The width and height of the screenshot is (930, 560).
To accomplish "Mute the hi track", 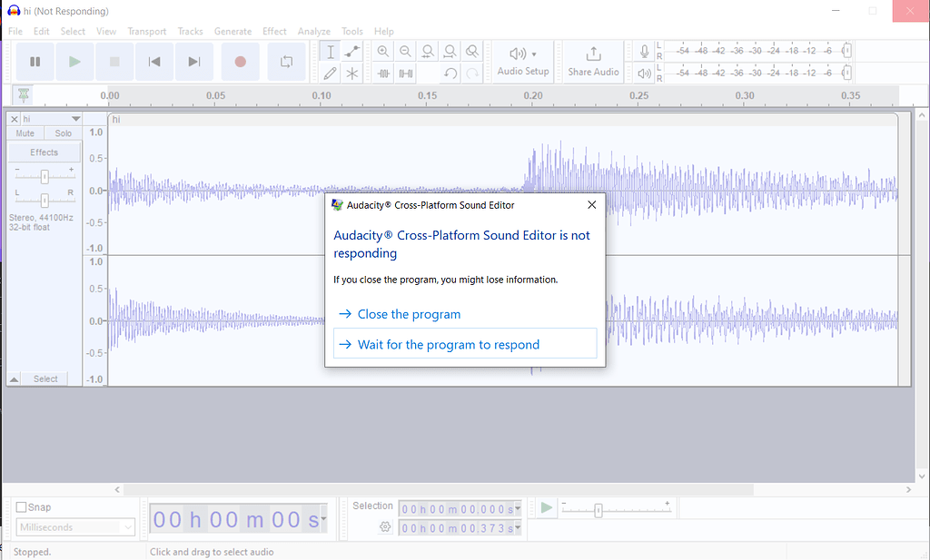I will click(x=25, y=133).
